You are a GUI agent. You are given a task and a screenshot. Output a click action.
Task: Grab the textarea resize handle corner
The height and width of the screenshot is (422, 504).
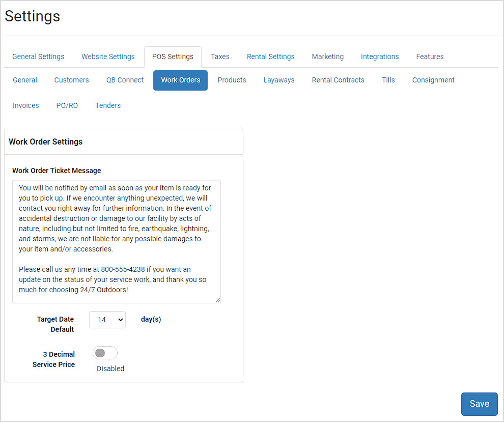(218, 300)
